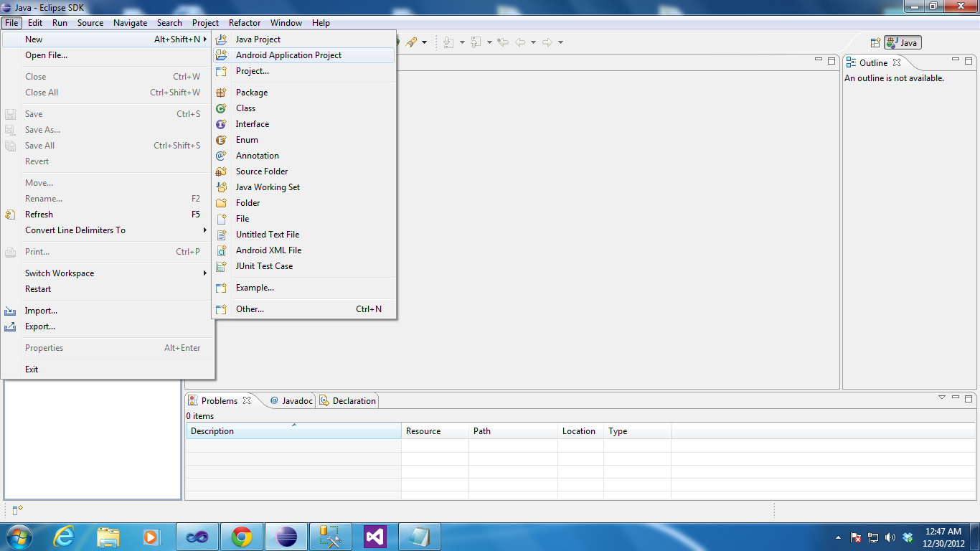
Task: Select the Java perspective button
Action: [903, 42]
